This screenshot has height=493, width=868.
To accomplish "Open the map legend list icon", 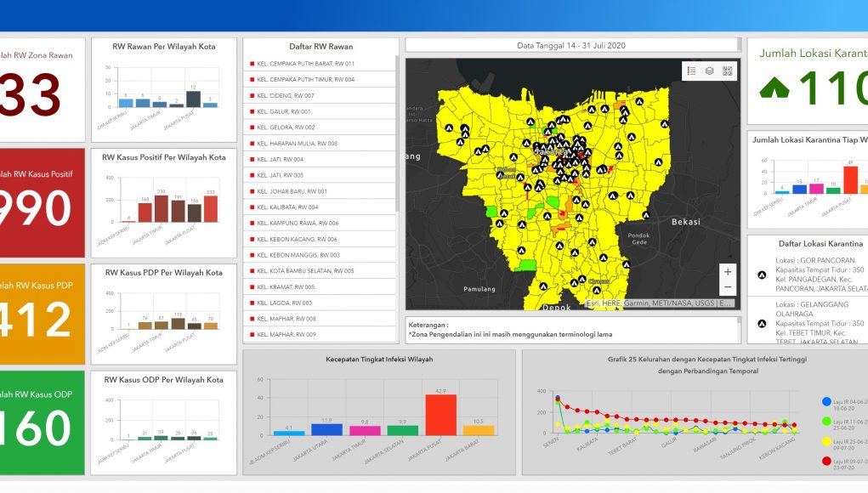I will [x=691, y=71].
